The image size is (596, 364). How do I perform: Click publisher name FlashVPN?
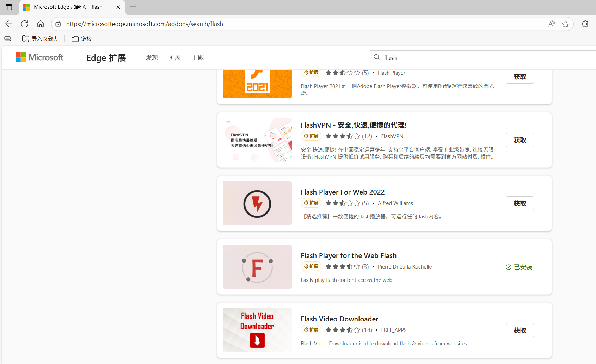(392, 136)
